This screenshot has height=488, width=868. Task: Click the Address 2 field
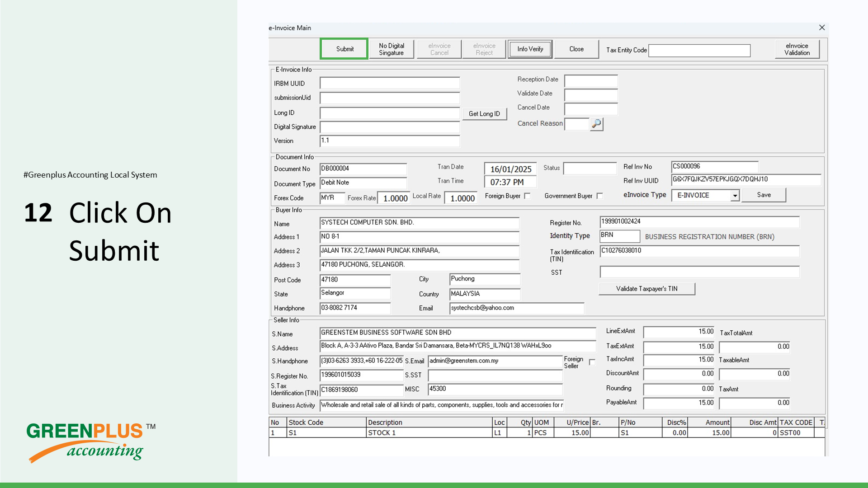tap(420, 251)
